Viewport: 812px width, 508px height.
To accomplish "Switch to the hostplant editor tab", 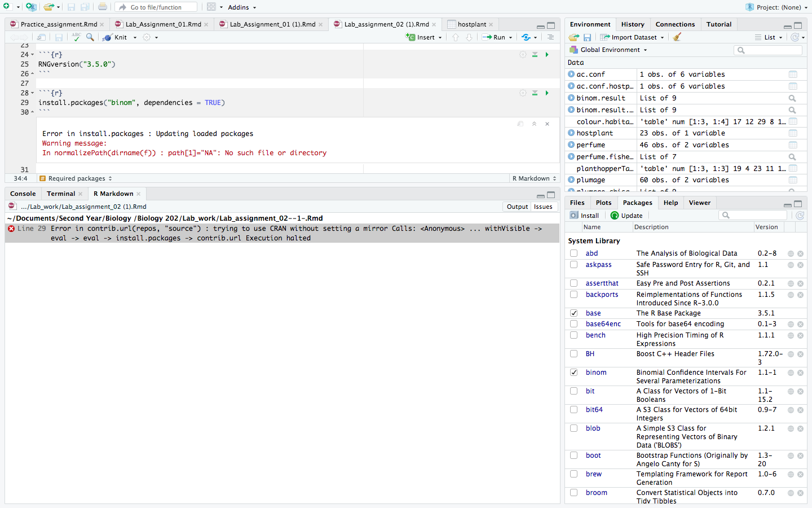I will 471,24.
